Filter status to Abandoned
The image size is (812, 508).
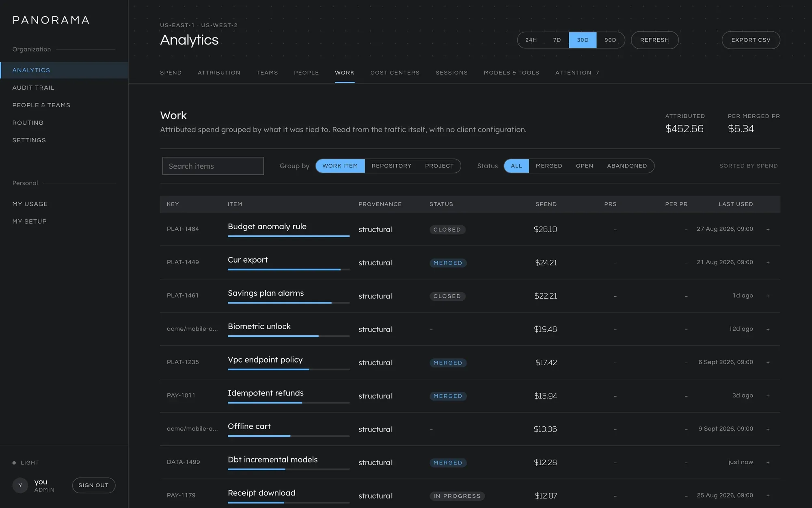pyautogui.click(x=627, y=166)
